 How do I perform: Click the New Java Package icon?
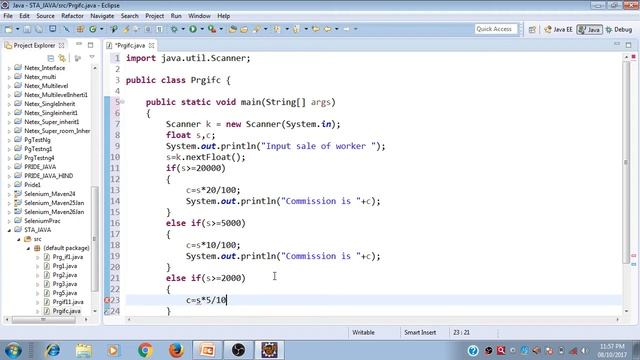(80, 29)
